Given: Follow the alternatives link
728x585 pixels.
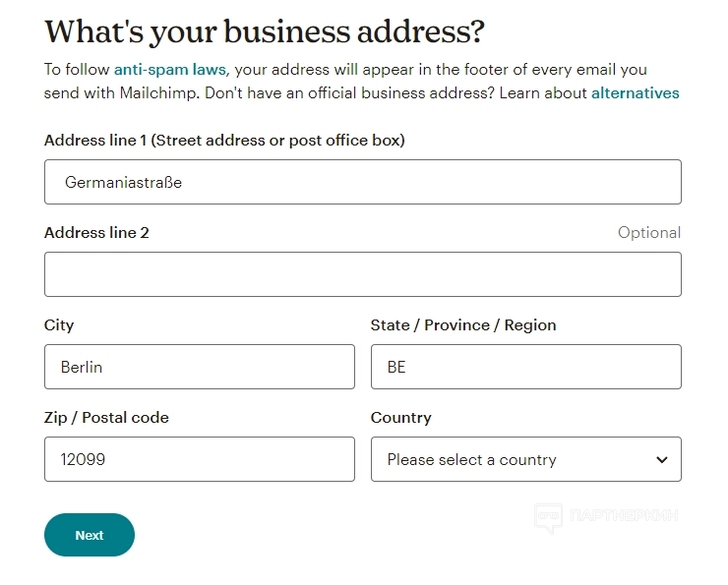Looking at the screenshot, I should click(x=635, y=93).
